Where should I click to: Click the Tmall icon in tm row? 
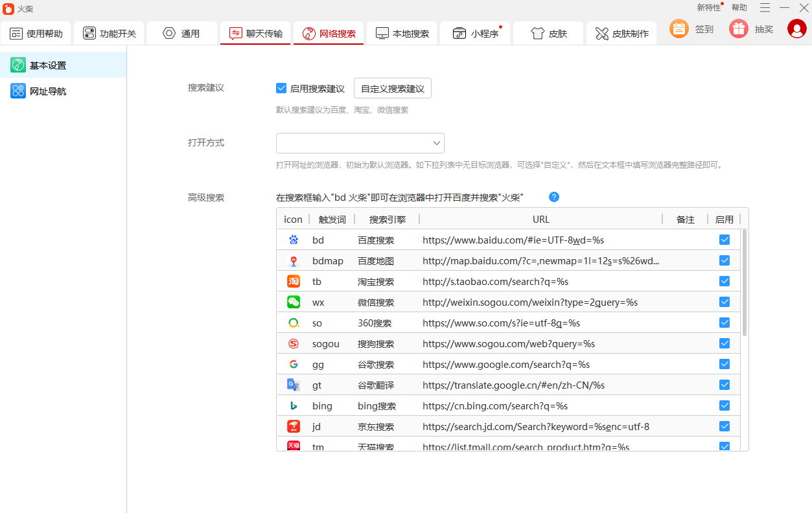point(294,446)
